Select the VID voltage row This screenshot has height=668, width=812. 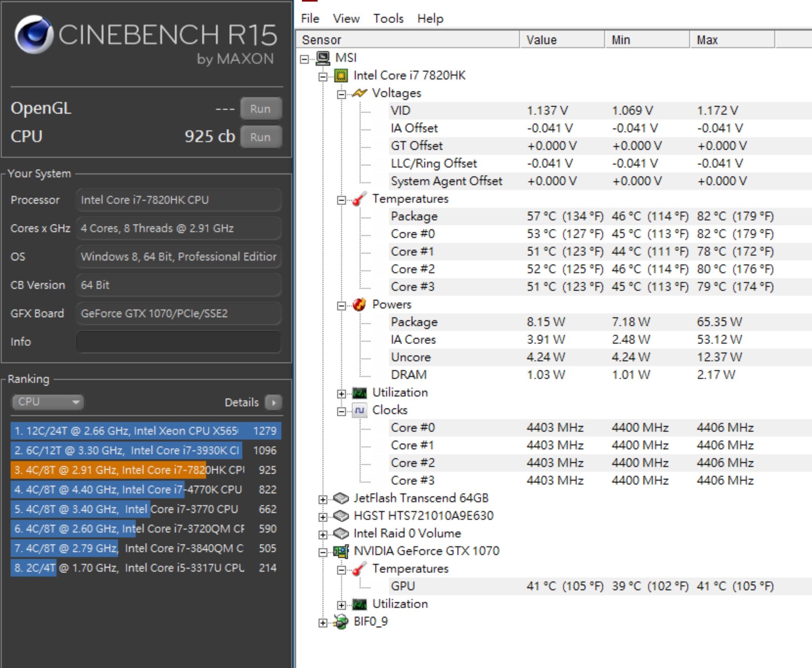[600, 111]
